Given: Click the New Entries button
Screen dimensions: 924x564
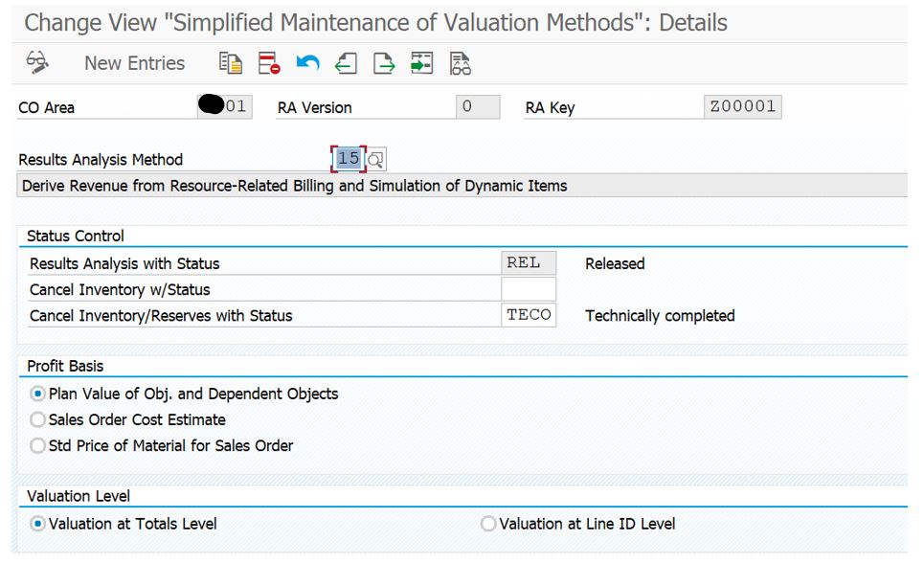Looking at the screenshot, I should tap(134, 63).
